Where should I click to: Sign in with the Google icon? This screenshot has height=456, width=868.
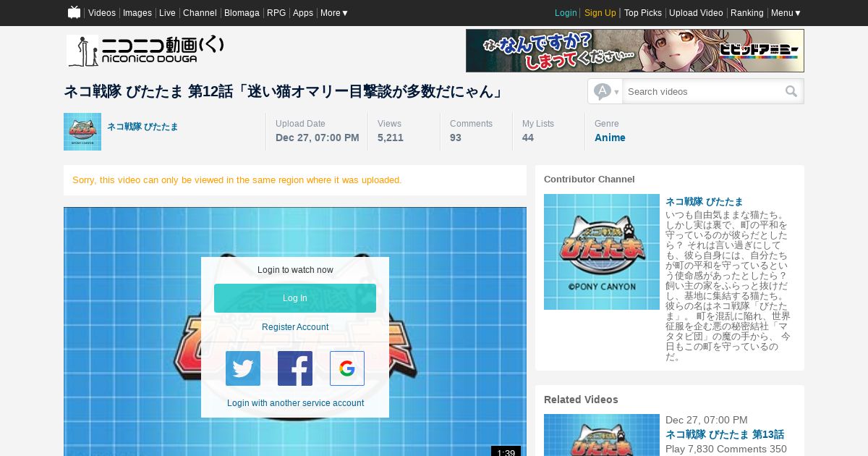coord(347,368)
